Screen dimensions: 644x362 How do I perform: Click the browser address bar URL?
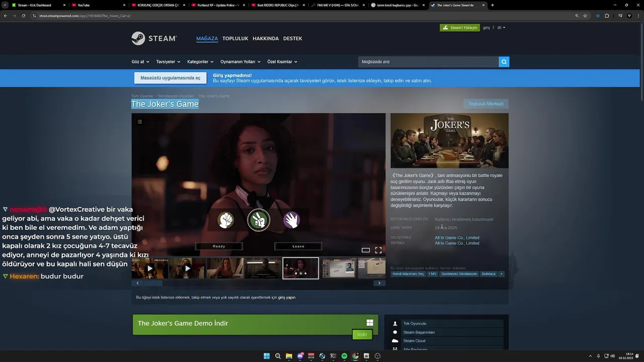[85, 16]
